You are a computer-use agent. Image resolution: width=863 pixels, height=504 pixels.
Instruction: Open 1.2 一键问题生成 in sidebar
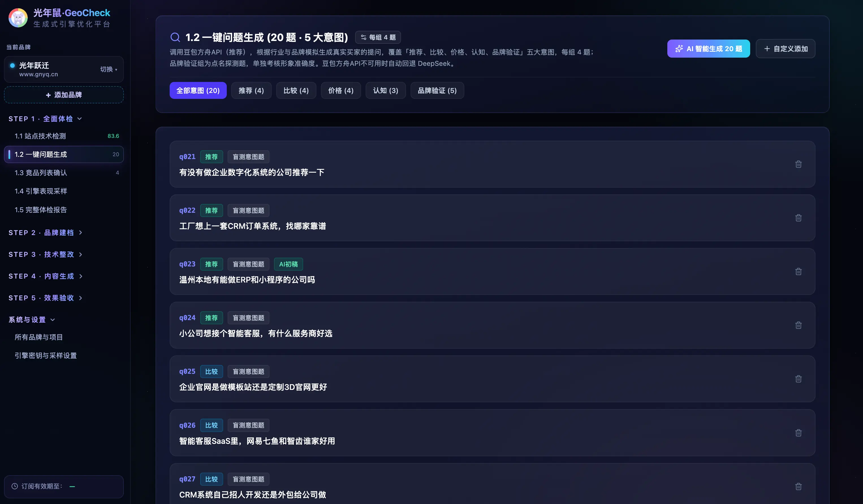click(x=64, y=154)
